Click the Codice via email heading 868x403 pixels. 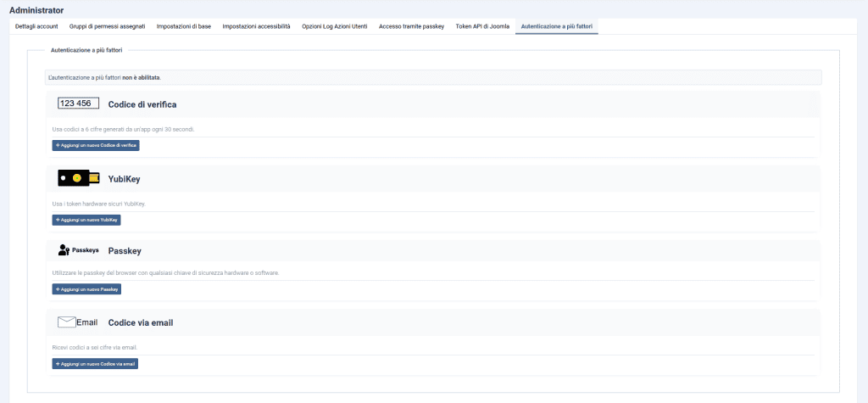[x=141, y=323]
